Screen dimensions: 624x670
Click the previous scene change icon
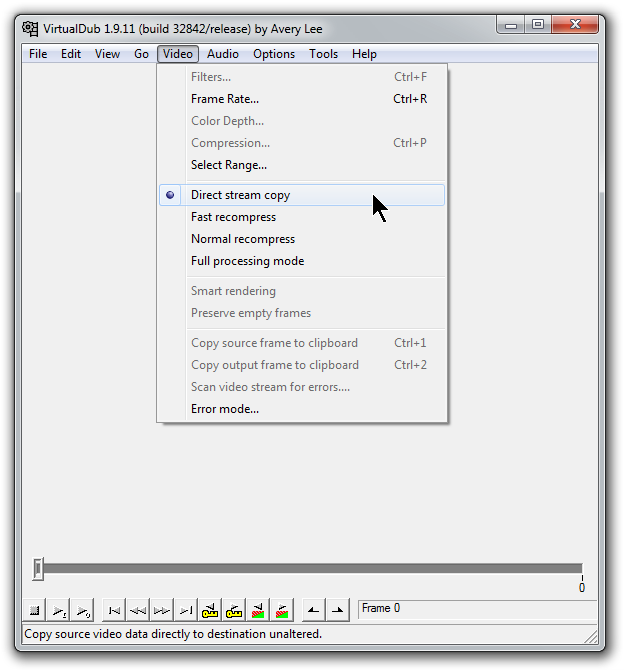tap(258, 609)
